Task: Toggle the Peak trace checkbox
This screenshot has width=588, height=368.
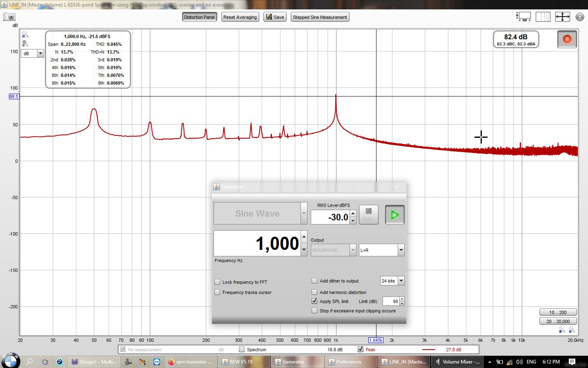Action: point(361,349)
